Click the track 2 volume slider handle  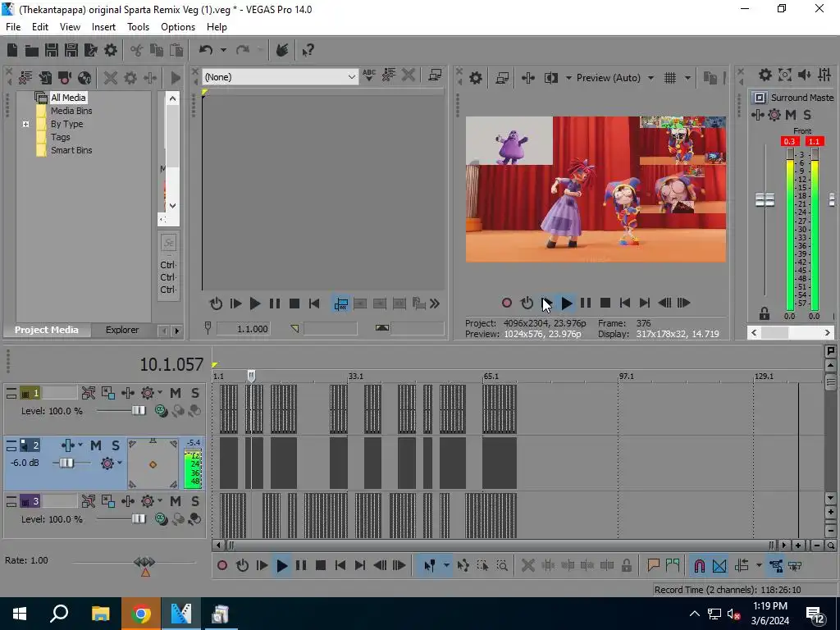[x=66, y=463]
